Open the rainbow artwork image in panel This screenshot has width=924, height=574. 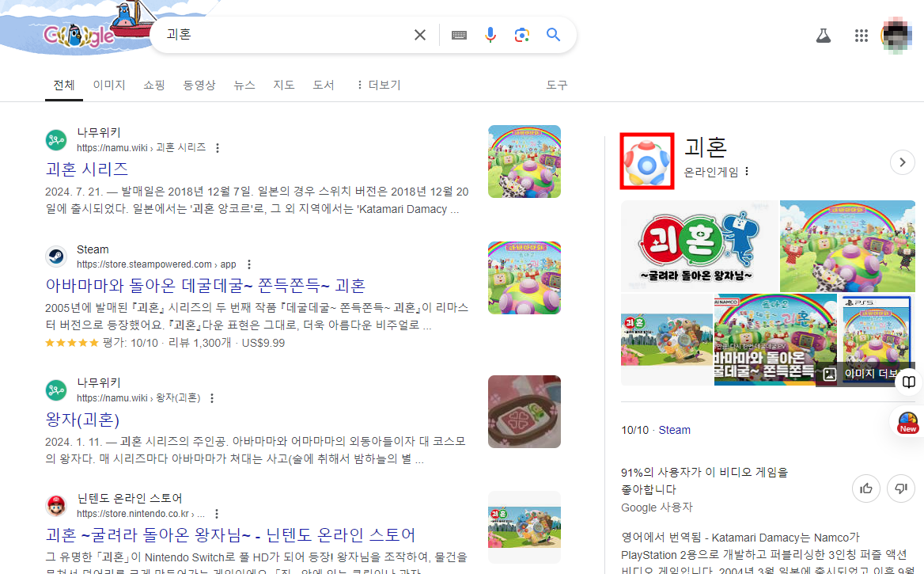point(847,246)
